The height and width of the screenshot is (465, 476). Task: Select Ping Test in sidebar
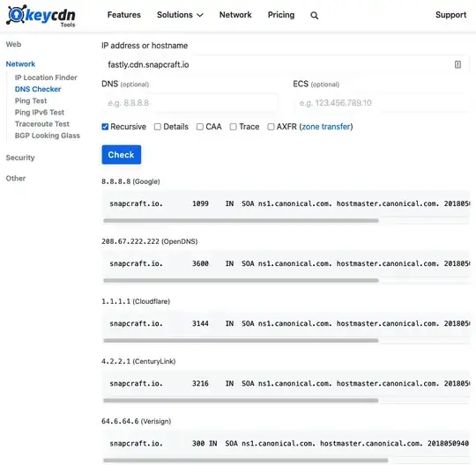(31, 100)
